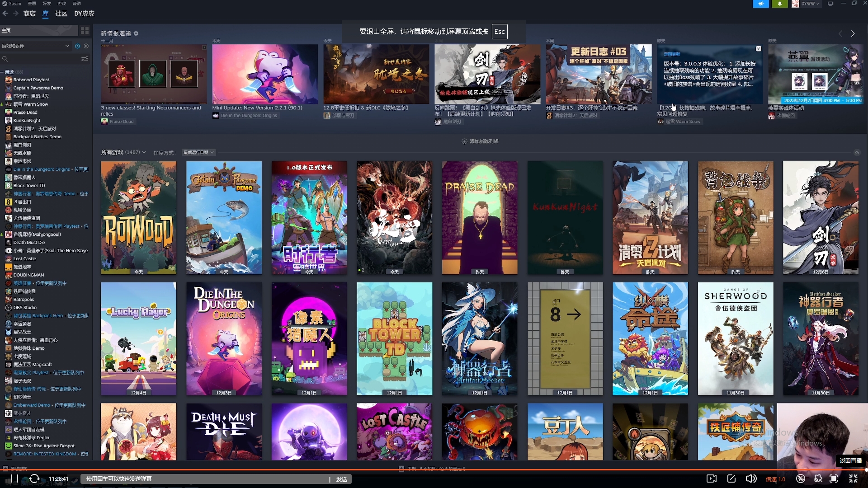Open Steam announcements megaphone button
This screenshot has width=868, height=488.
760,4
